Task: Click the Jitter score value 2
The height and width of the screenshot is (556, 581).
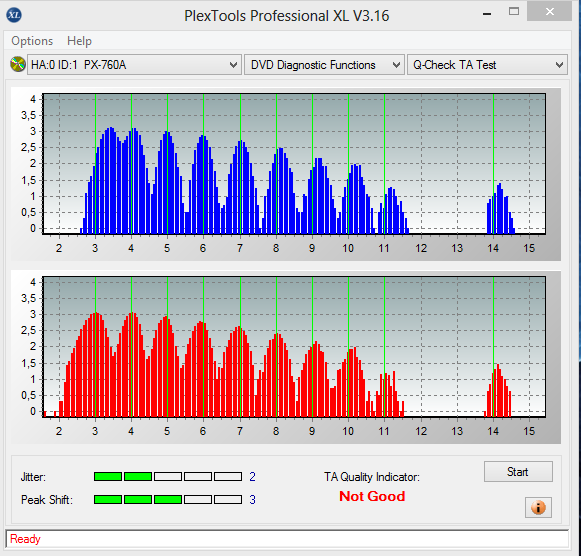Action: [x=252, y=476]
